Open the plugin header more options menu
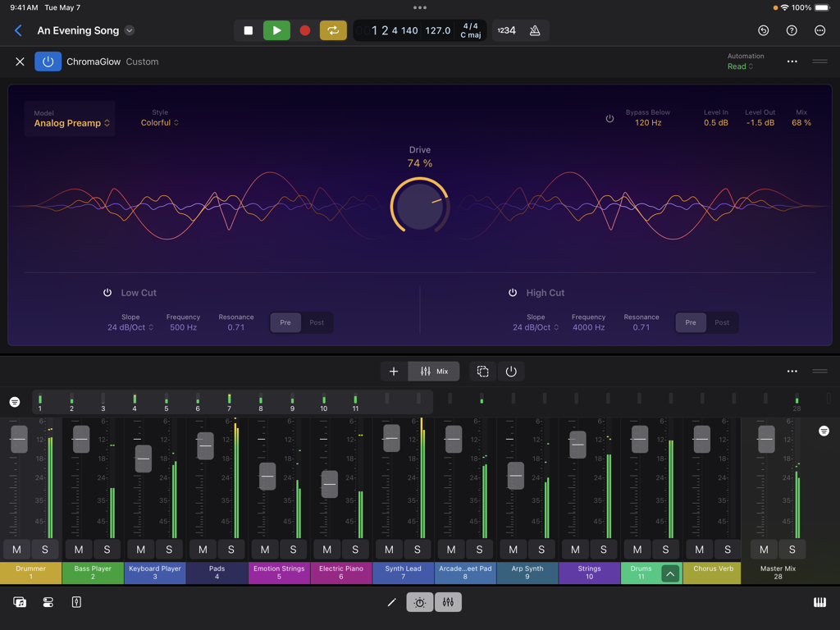This screenshot has height=630, width=840. 792,61
